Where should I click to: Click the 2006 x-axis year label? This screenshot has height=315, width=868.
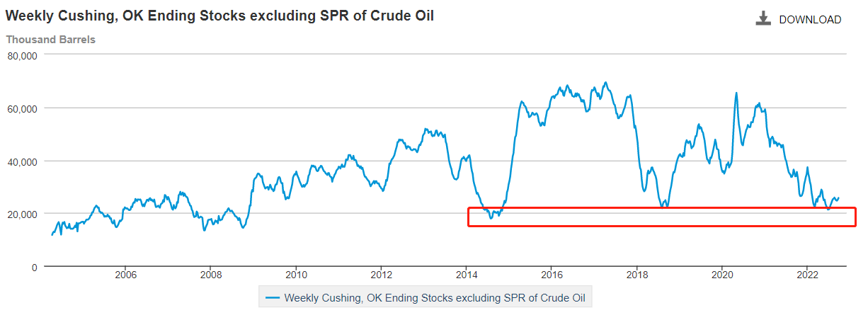[x=125, y=275]
